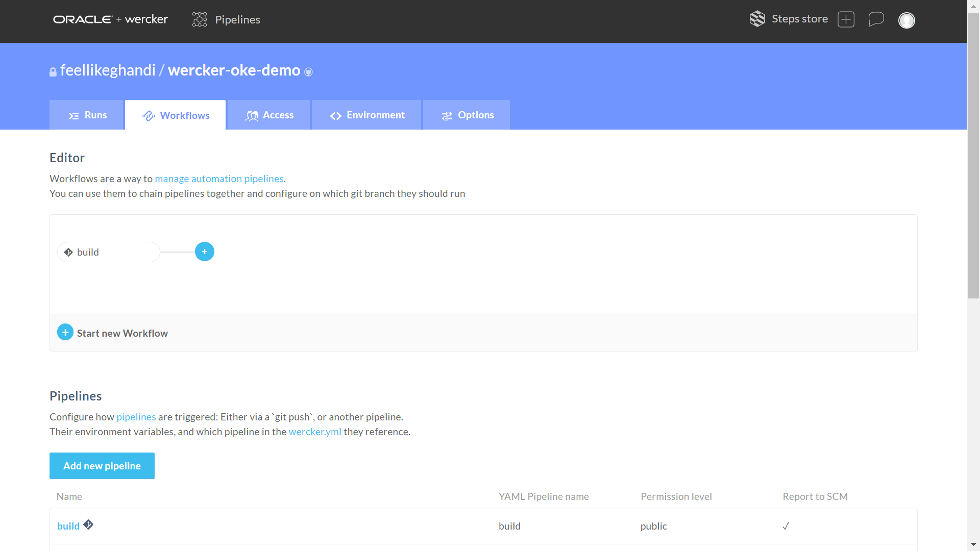Click the Start new Workflow plus button
This screenshot has width=980, height=551.
pyautogui.click(x=65, y=332)
